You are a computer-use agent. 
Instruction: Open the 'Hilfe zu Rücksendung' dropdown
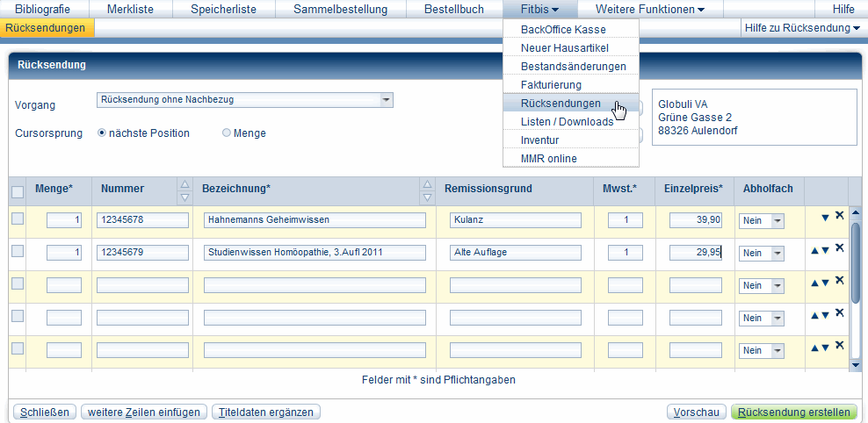click(x=802, y=28)
